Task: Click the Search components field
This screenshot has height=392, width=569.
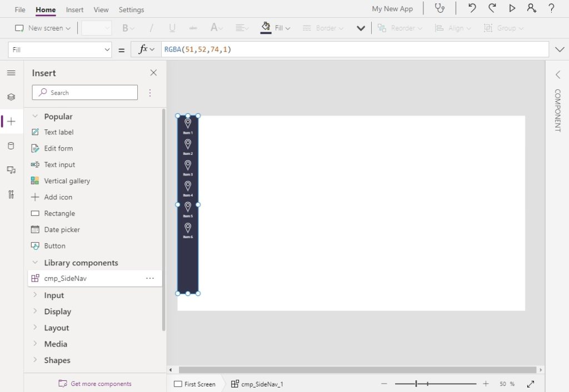Action: 85,93
